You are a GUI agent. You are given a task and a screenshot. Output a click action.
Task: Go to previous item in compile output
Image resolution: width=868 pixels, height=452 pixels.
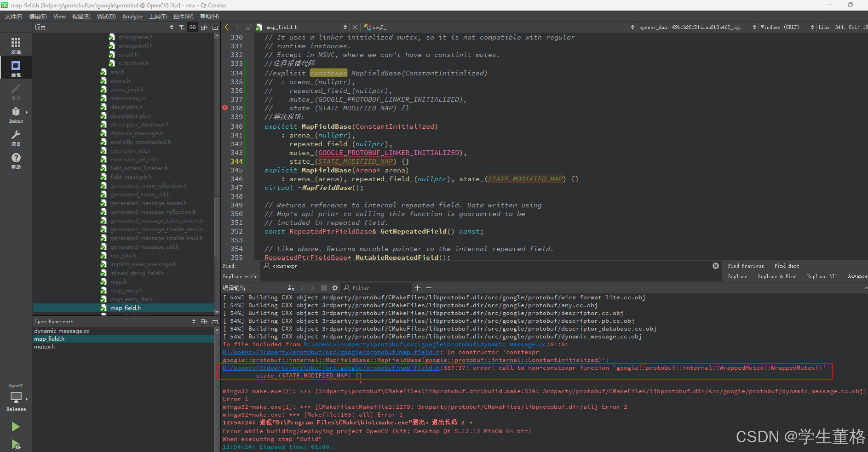302,288
